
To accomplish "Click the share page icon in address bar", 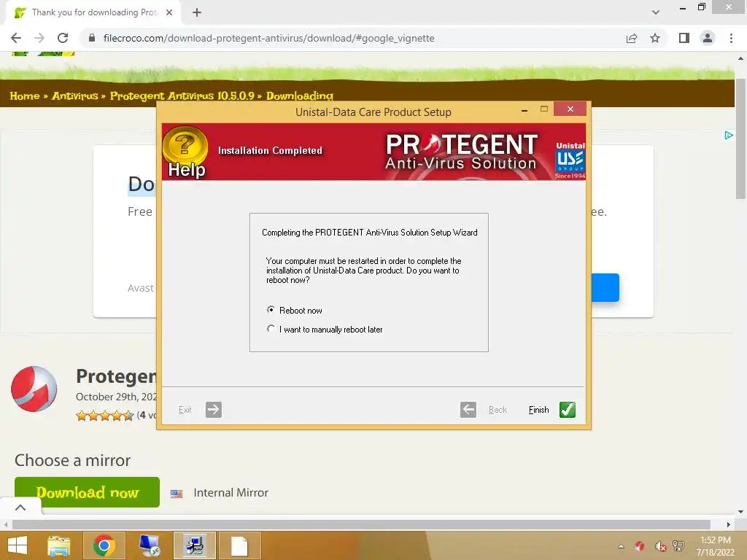I will [632, 38].
